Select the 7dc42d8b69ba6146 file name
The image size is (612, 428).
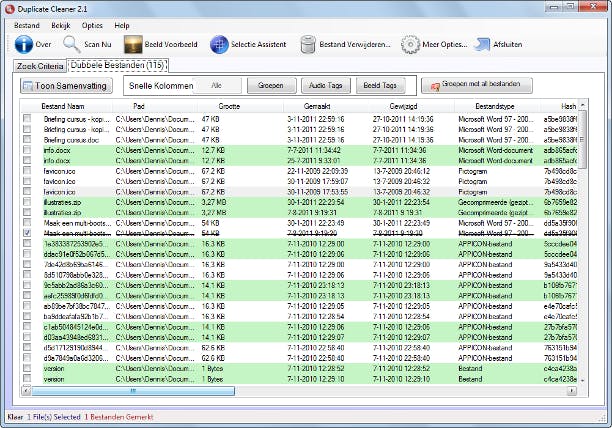[76, 265]
